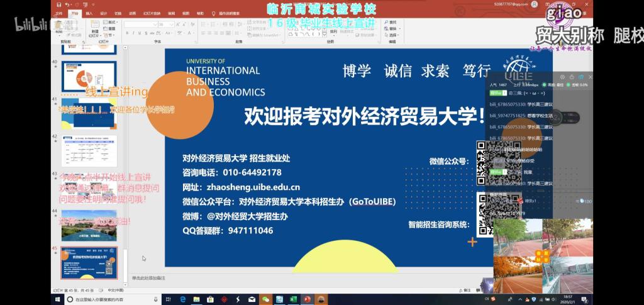644x305 pixels.
Task: Expand 版式 layout dropdown
Action: tap(111, 22)
